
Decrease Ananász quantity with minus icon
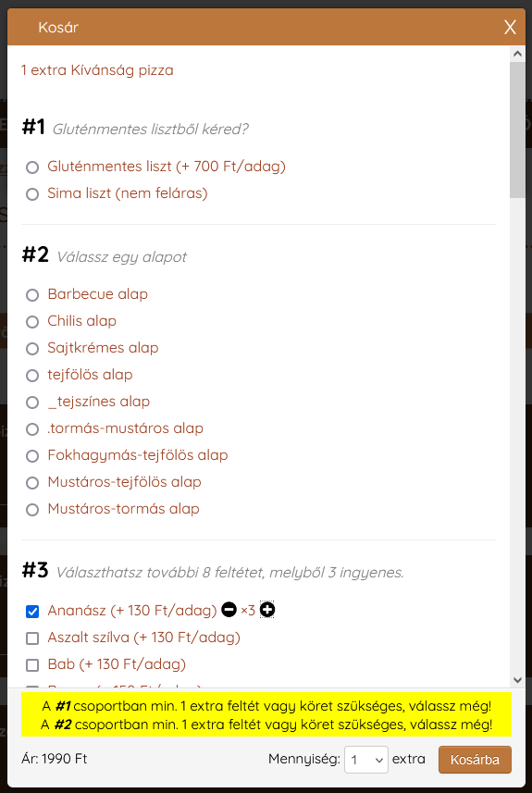click(229, 610)
